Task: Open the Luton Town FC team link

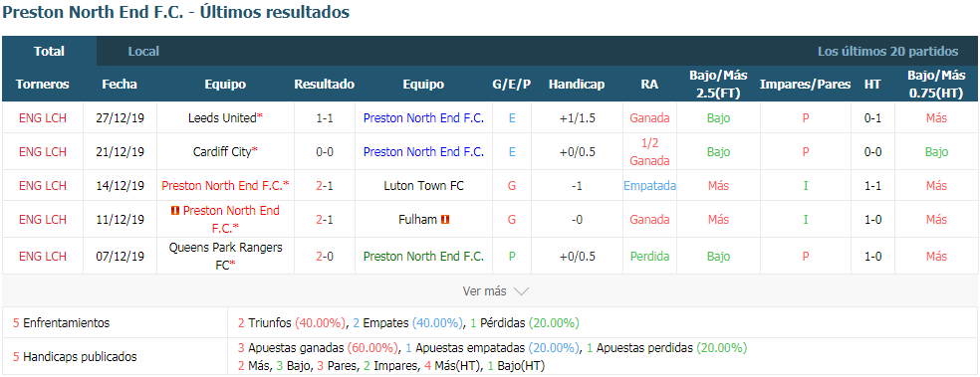Action: pos(423,185)
